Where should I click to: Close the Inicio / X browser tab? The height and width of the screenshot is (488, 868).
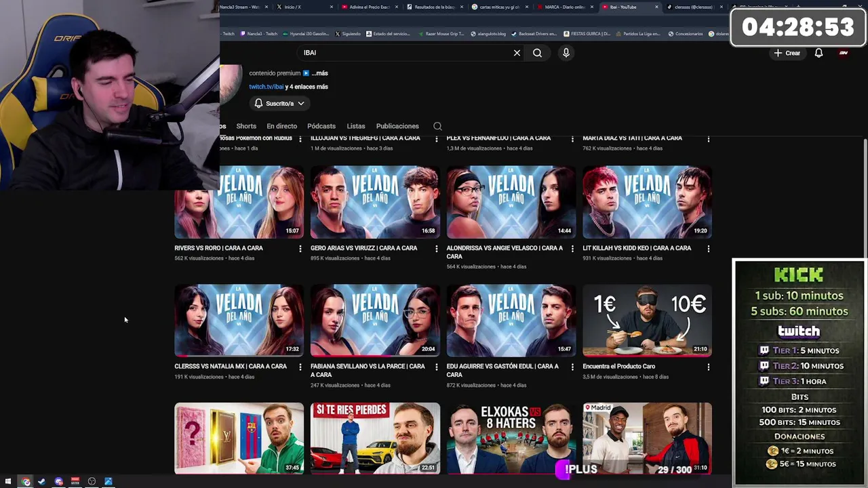[x=332, y=7]
